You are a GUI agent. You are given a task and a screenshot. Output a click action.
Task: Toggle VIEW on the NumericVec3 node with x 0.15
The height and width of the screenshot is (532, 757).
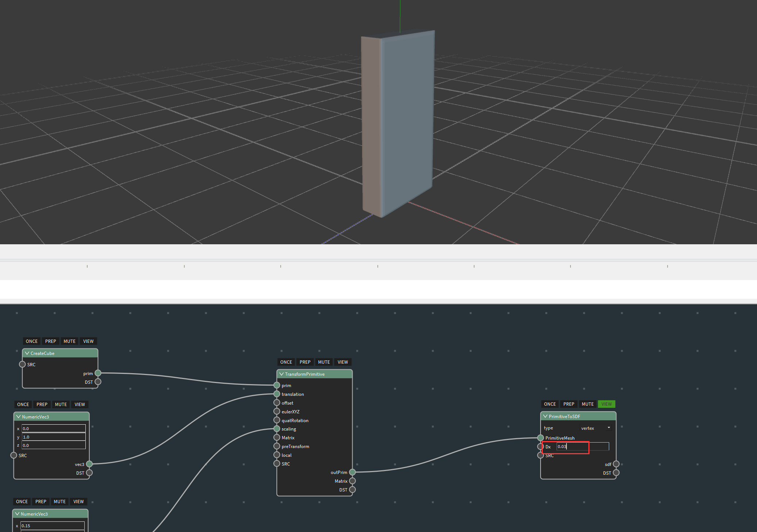[x=78, y=501]
